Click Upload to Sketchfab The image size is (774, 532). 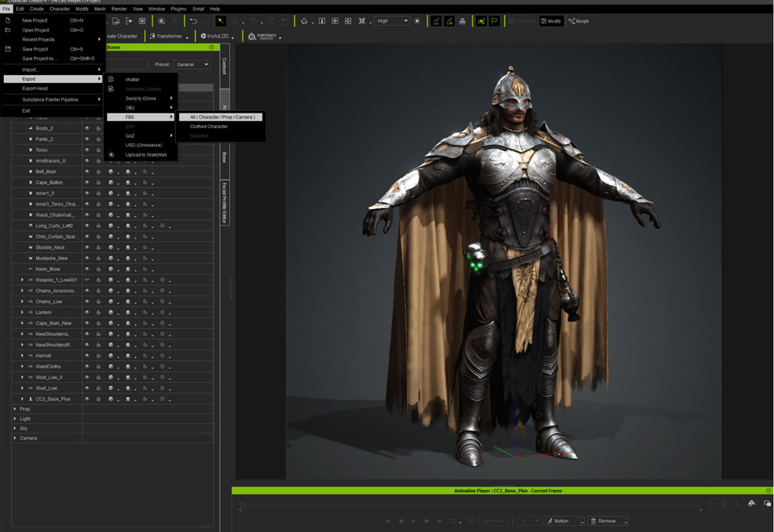146,155
